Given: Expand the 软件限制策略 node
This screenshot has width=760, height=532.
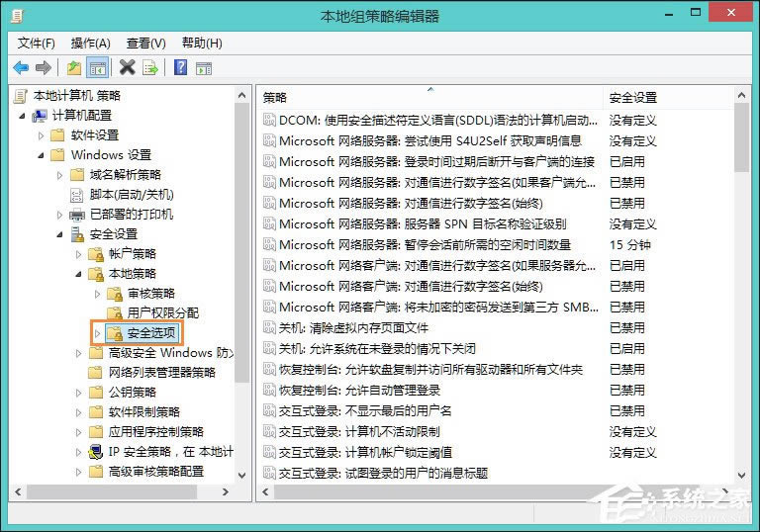Looking at the screenshot, I should (x=79, y=412).
